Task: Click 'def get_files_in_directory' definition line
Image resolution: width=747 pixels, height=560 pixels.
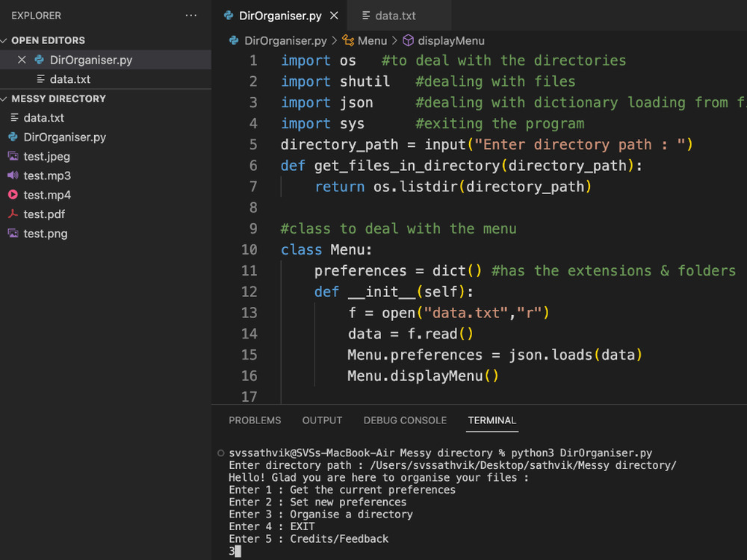Action: click(x=461, y=166)
